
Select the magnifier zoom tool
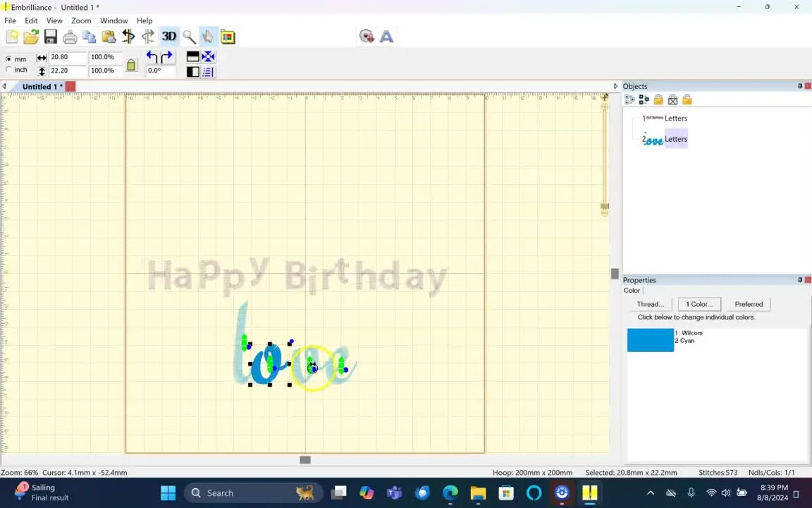(x=189, y=37)
